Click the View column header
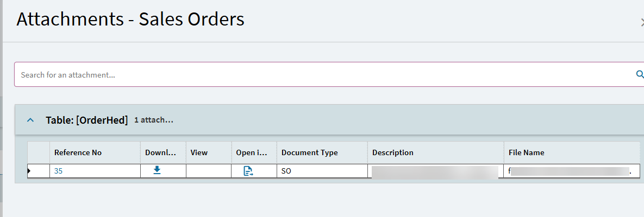This screenshot has width=644, height=217. 199,152
